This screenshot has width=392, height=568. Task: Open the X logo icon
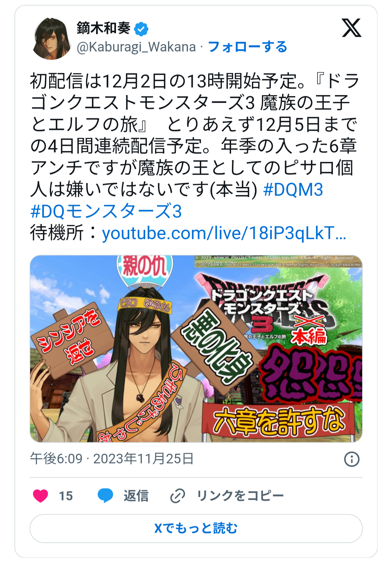point(352,28)
